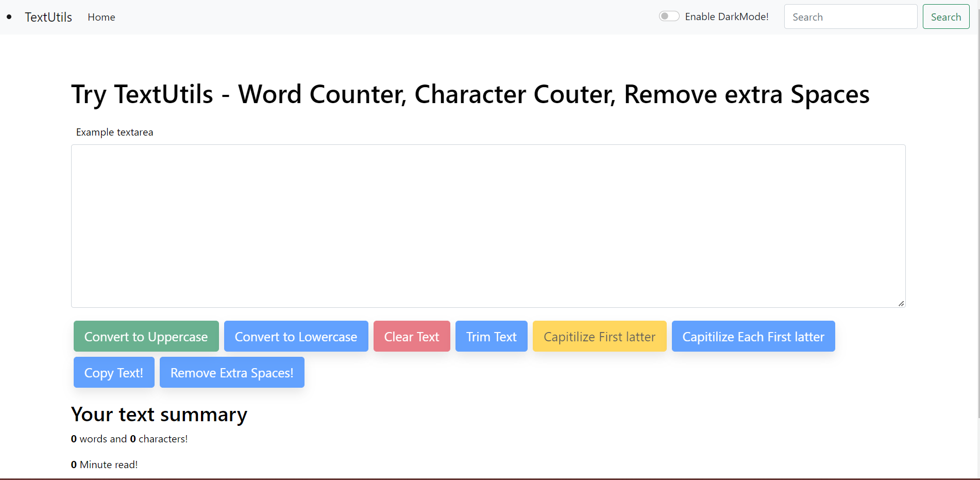
Task: Open the TextUtils brand link
Action: click(48, 17)
